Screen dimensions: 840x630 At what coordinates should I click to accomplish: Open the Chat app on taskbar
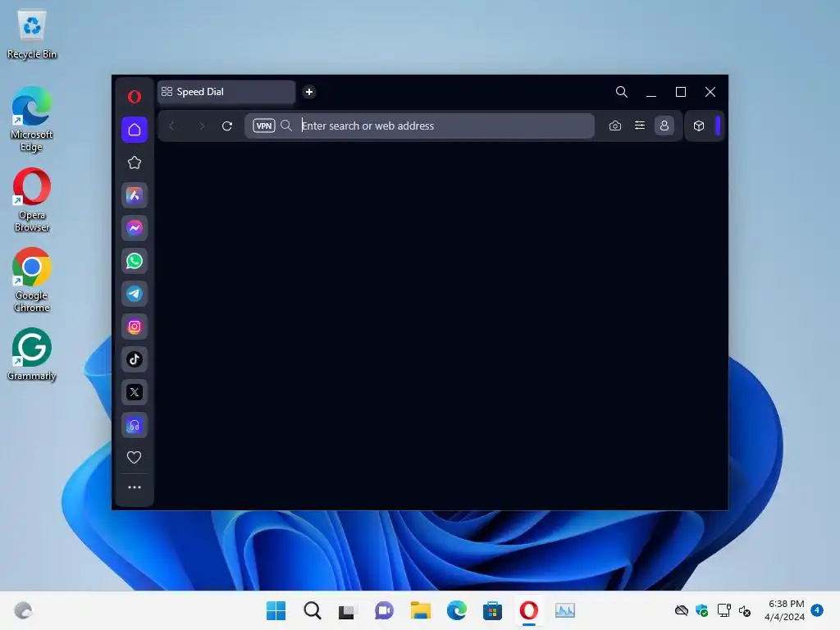pos(384,610)
